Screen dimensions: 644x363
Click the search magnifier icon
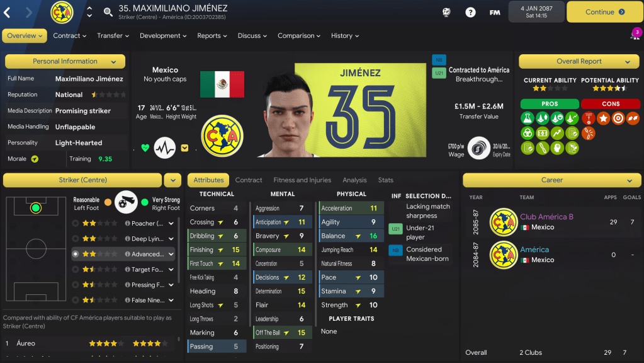pyautogui.click(x=108, y=13)
